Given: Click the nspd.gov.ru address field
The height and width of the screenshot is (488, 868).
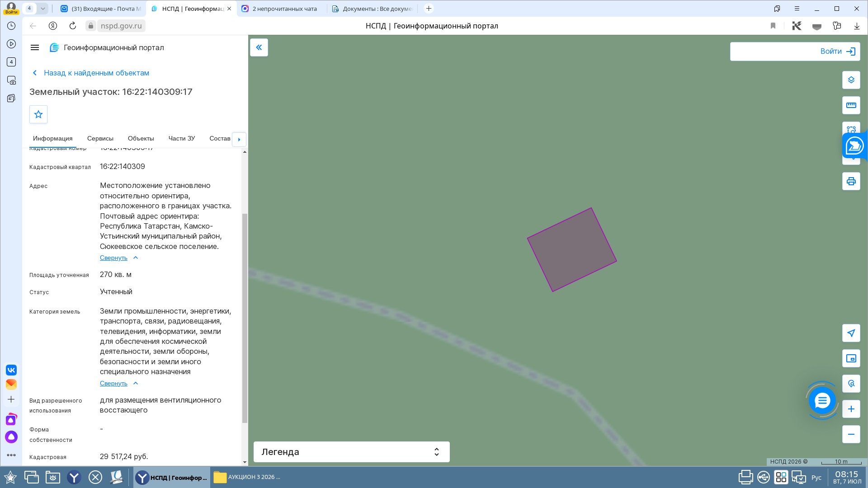Looking at the screenshot, I should coord(121,26).
